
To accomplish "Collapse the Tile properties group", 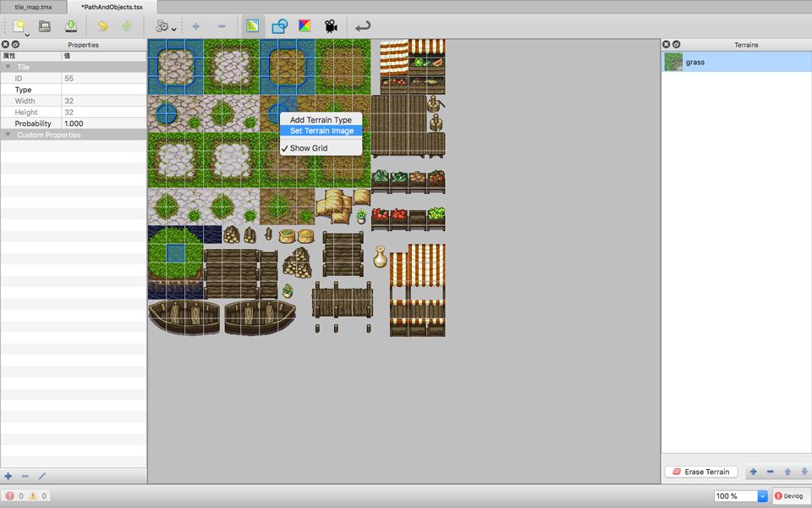I will click(8, 67).
